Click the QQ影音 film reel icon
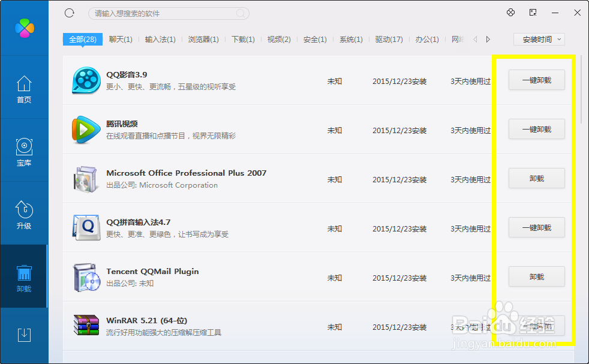 tap(86, 80)
